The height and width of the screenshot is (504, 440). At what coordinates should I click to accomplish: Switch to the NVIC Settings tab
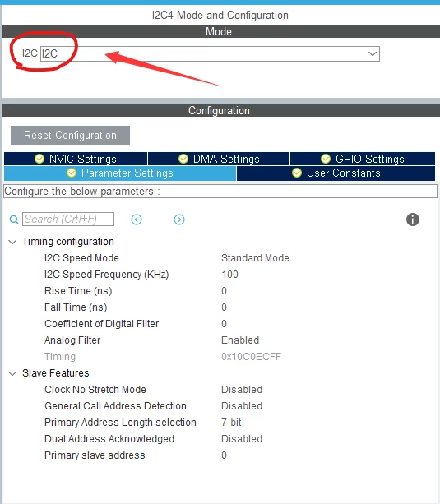click(x=76, y=159)
